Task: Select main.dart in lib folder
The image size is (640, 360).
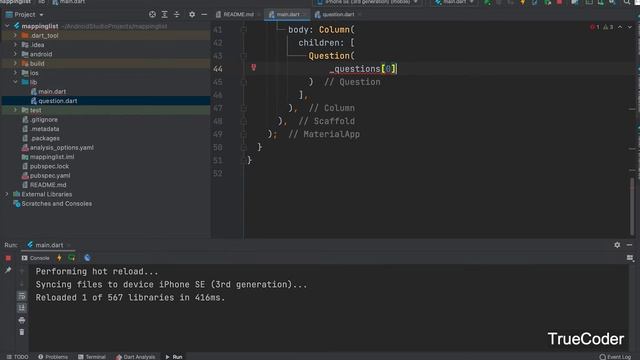Action: (52, 91)
